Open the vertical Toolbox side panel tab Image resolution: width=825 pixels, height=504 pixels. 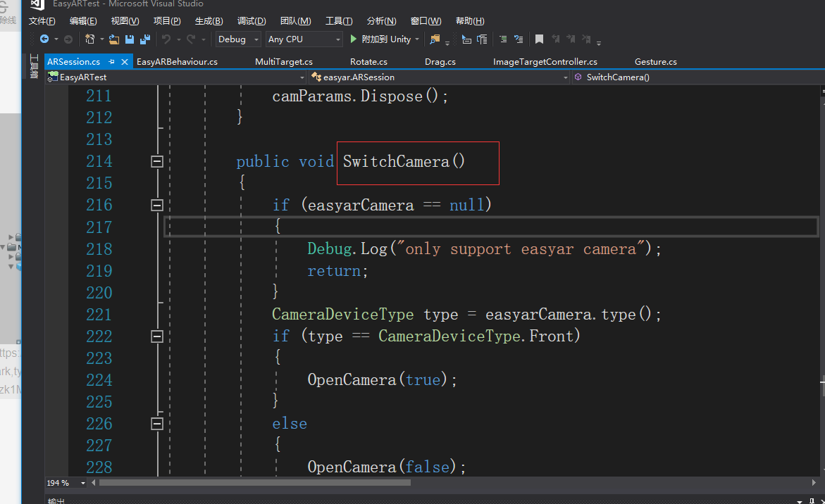tap(34, 66)
